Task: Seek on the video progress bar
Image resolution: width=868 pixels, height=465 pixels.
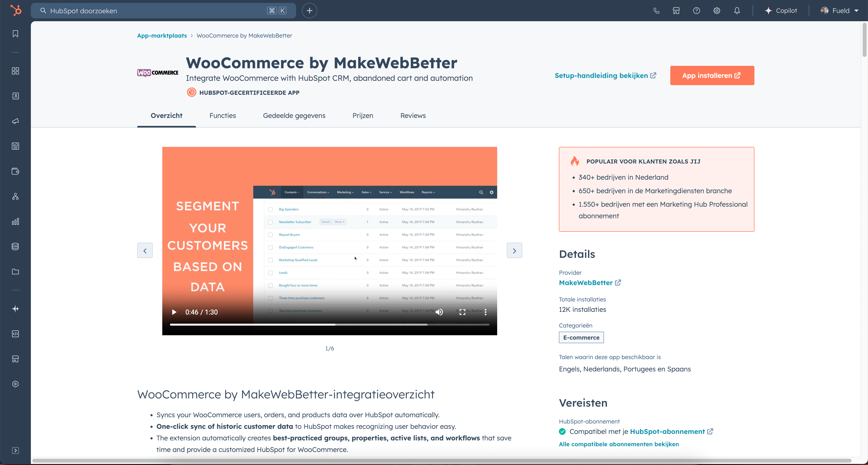Action: click(x=330, y=324)
